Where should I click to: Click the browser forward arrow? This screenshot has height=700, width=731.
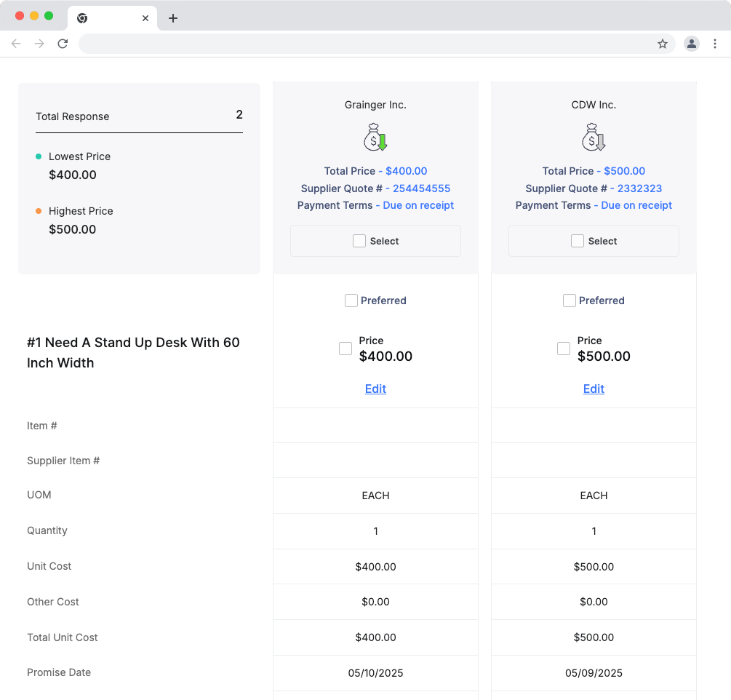pyautogui.click(x=39, y=44)
